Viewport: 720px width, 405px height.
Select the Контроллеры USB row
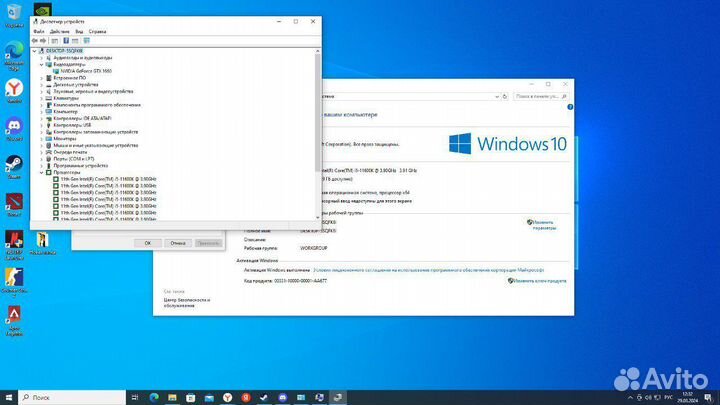72,125
